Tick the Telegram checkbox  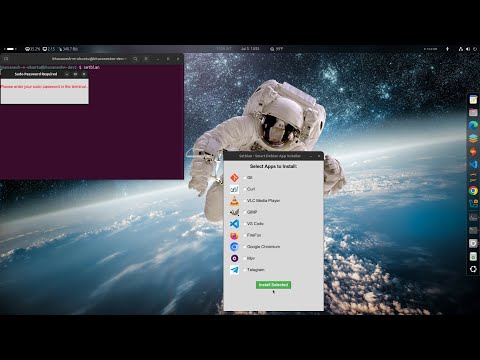(245, 270)
